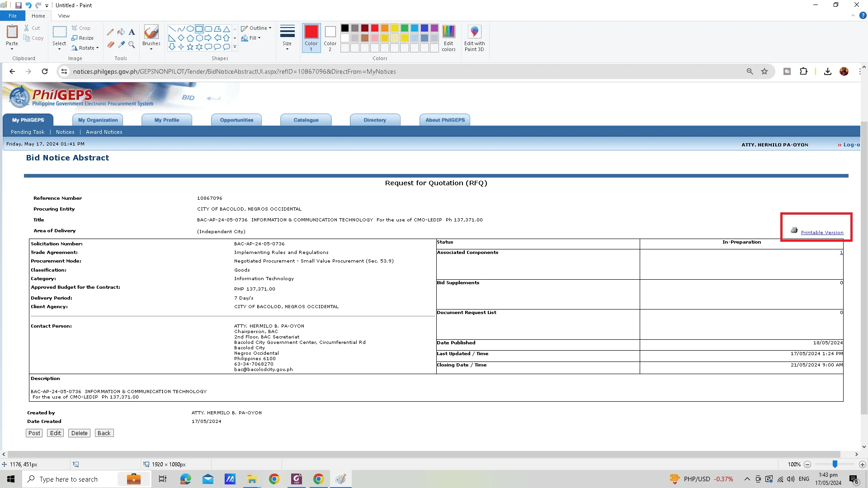Expand the Shapes gallery More arrow
868x488 pixels.
pos(235,47)
